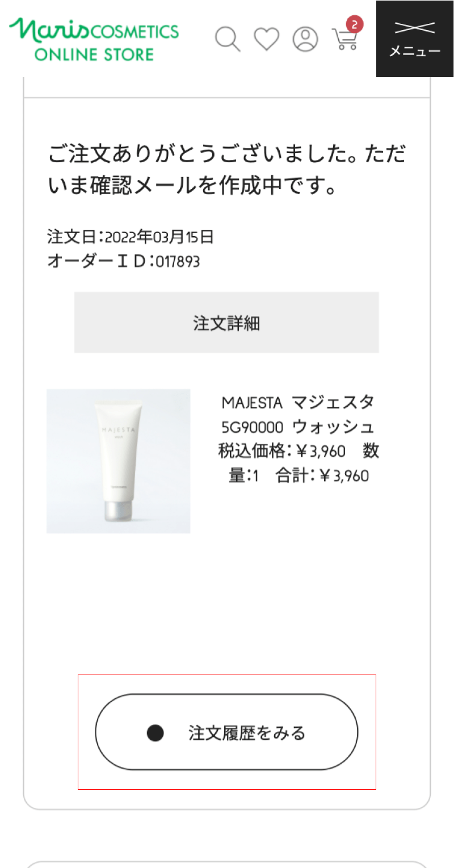The image size is (454, 868).
Task: Open the MAJESTA wash product thumbnail
Action: click(x=118, y=461)
